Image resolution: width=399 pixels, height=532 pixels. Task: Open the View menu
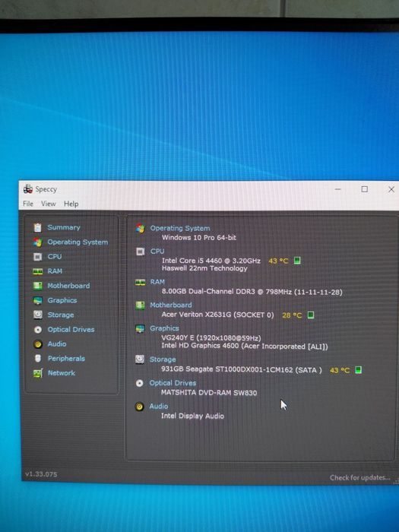pos(48,204)
